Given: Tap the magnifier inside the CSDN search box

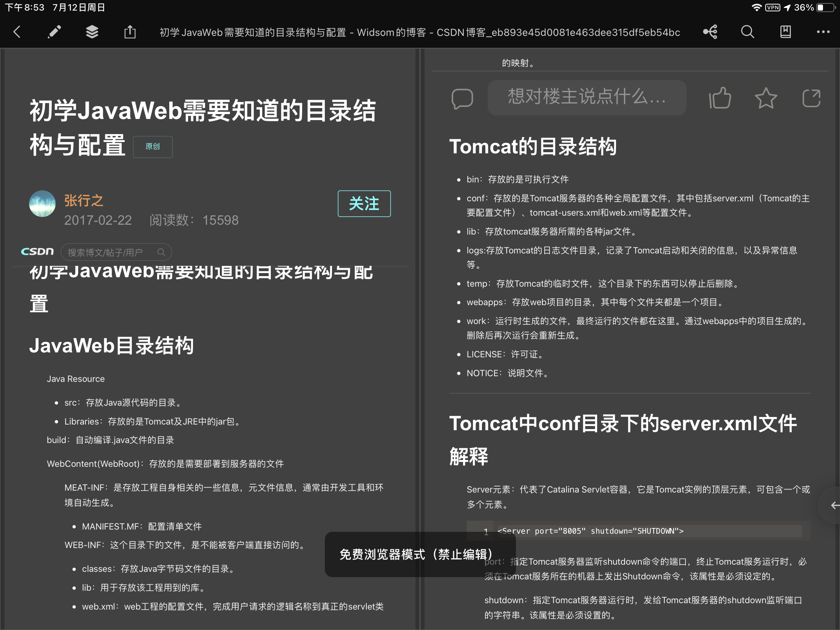Looking at the screenshot, I should (161, 252).
